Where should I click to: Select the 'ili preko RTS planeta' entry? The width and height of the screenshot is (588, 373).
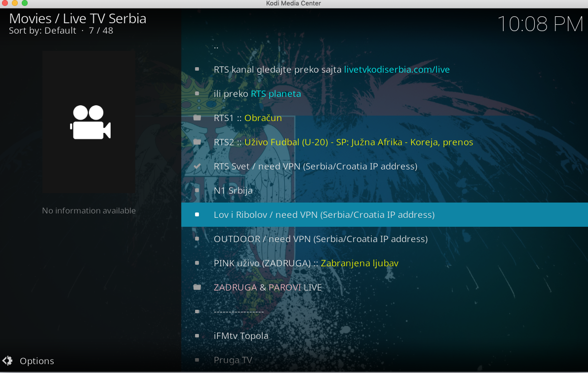point(385,93)
